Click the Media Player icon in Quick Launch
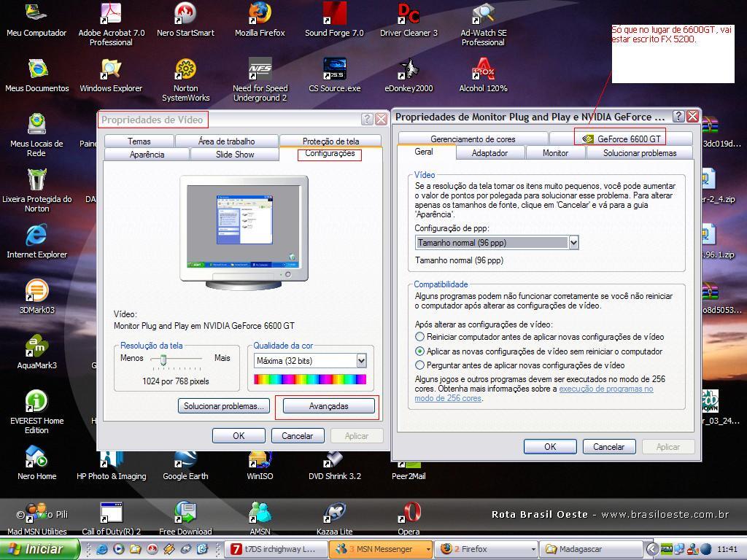This screenshot has width=747, height=560. (x=119, y=549)
